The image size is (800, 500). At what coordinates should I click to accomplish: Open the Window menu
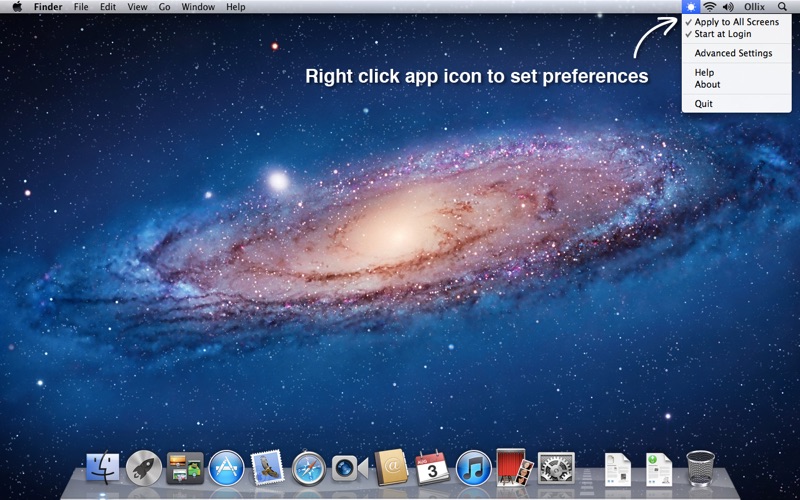point(198,7)
